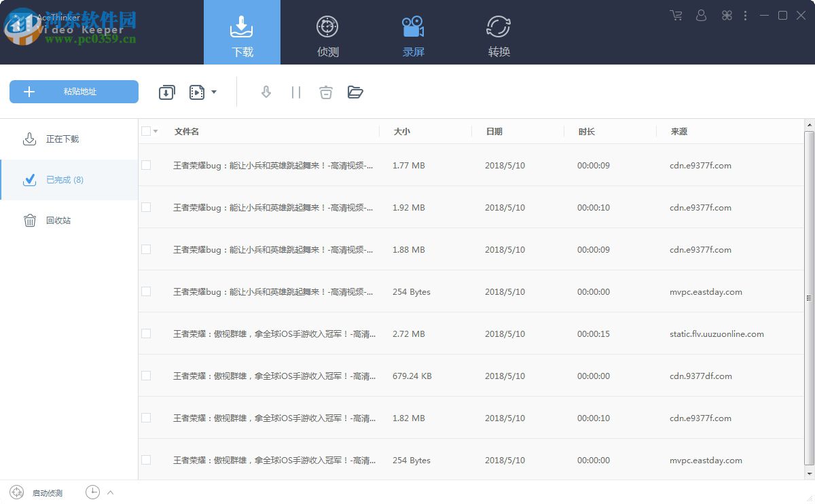Open the 侦测 tab
This screenshot has height=504, width=815.
pos(327,32)
